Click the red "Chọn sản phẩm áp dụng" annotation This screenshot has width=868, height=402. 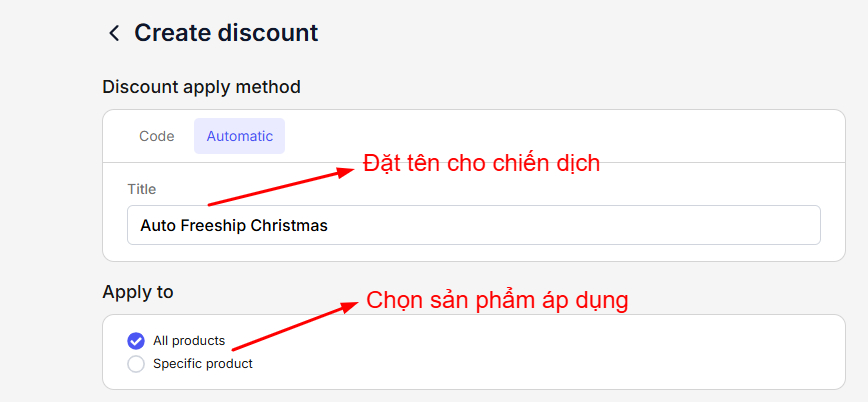[497, 300]
